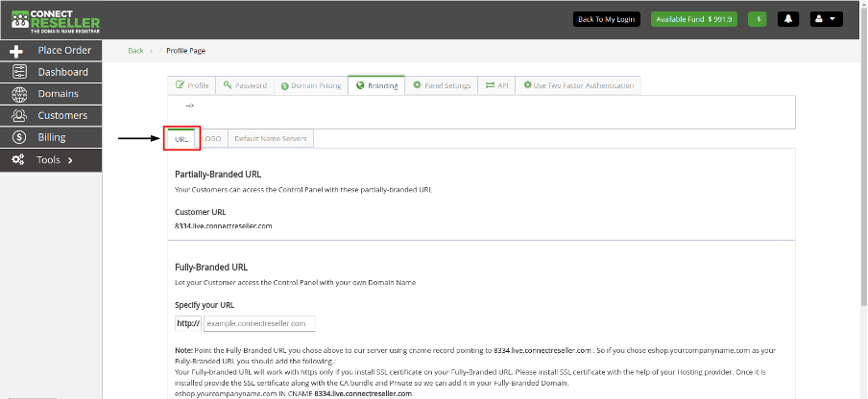This screenshot has height=399, width=868.
Task: Select the LOGO sub-tab
Action: [x=211, y=139]
